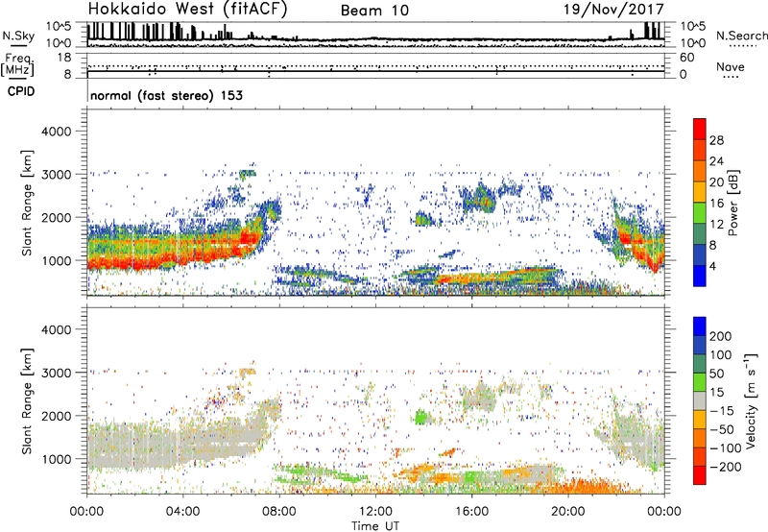Click the '60' Nave axis tick label

coord(687,58)
